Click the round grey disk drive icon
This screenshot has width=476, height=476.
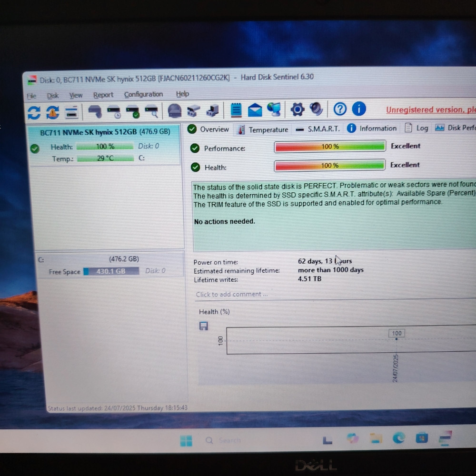point(175,111)
